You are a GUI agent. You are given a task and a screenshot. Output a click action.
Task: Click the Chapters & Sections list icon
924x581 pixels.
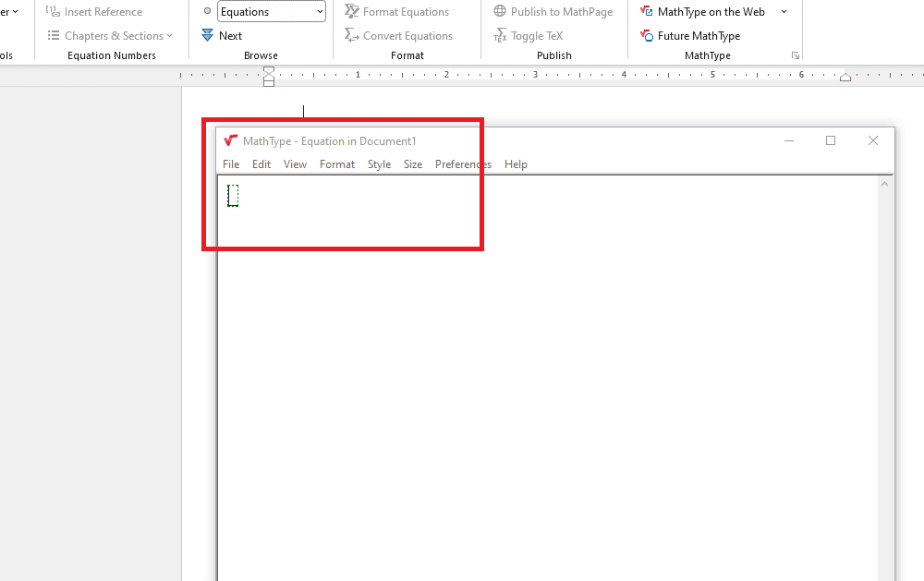coord(53,35)
